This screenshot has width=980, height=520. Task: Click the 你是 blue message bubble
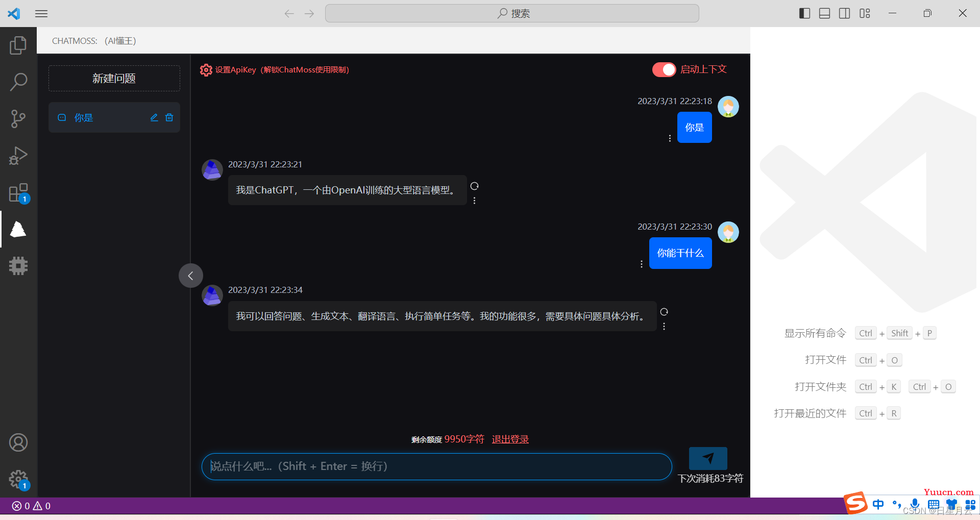click(694, 128)
